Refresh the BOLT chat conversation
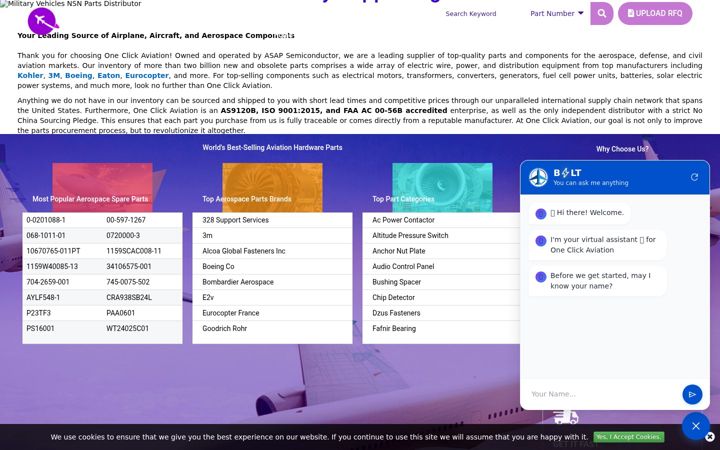The height and width of the screenshot is (450, 720). coord(694,177)
